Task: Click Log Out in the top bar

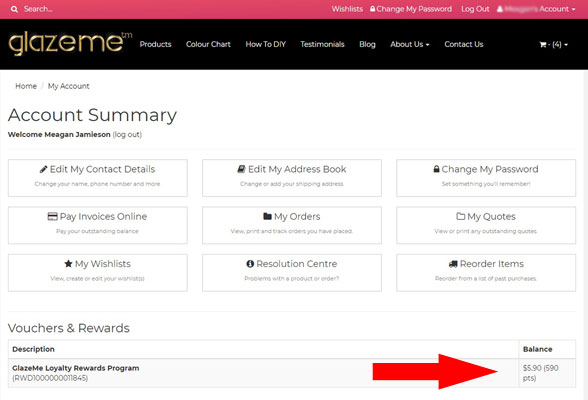Action: click(x=475, y=9)
